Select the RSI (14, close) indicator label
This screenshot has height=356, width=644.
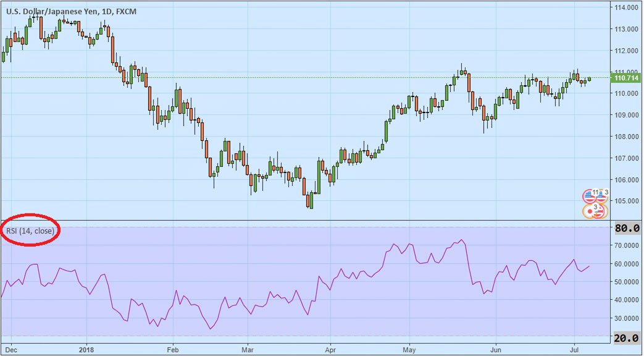(x=30, y=231)
